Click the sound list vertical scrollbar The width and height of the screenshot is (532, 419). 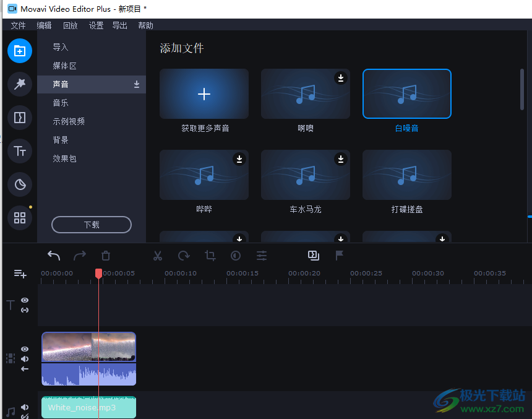pyautogui.click(x=521, y=90)
